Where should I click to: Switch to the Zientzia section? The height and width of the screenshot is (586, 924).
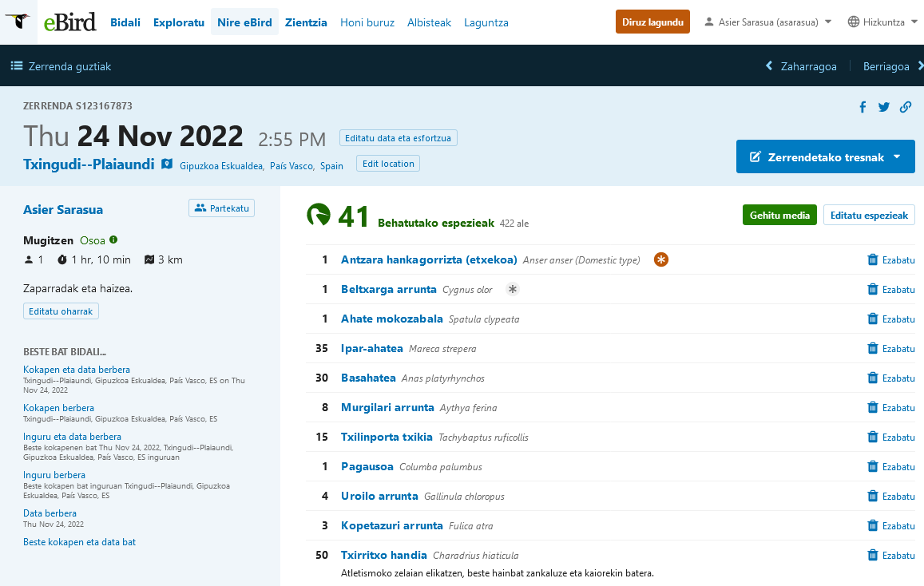306,22
